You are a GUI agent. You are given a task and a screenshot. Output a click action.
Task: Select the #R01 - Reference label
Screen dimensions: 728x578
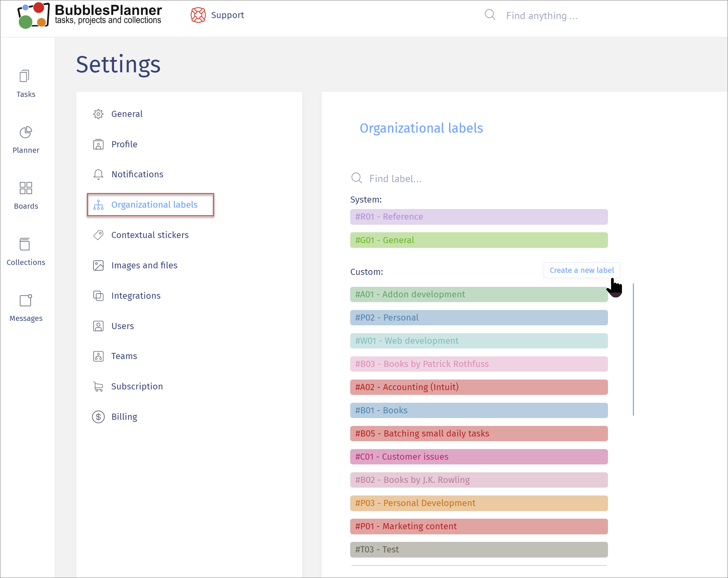pyautogui.click(x=479, y=217)
